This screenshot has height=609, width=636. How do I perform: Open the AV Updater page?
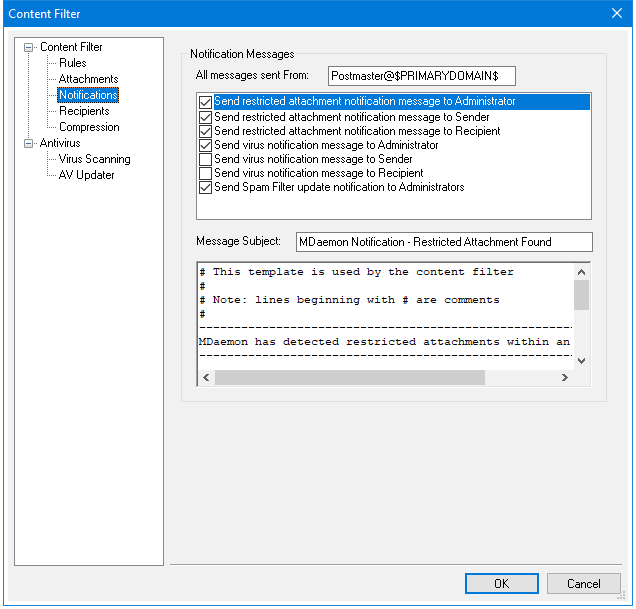pos(86,175)
